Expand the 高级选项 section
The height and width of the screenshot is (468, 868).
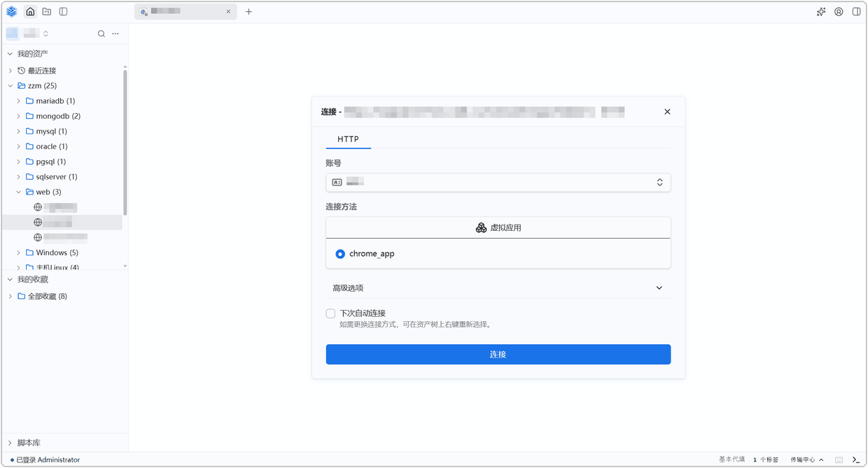click(498, 288)
